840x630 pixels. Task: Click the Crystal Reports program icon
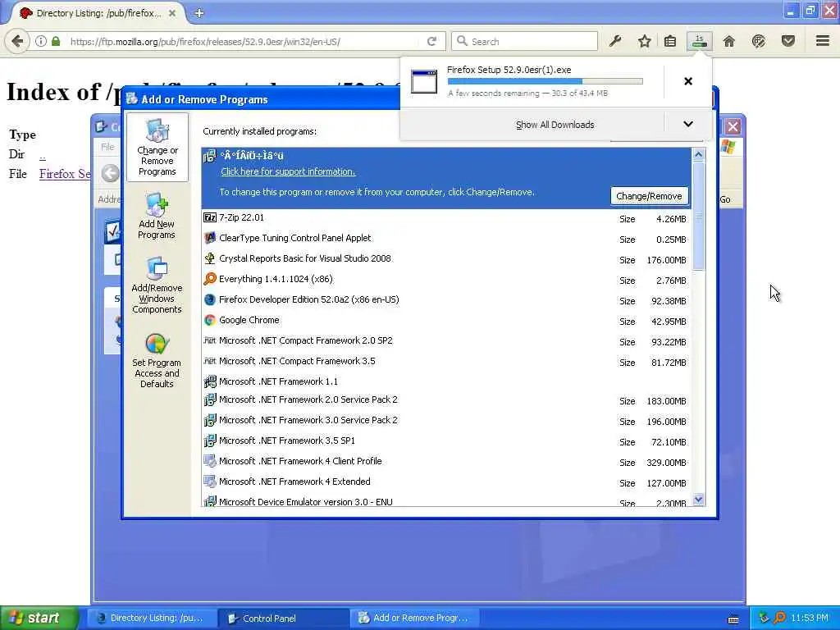[x=210, y=258]
